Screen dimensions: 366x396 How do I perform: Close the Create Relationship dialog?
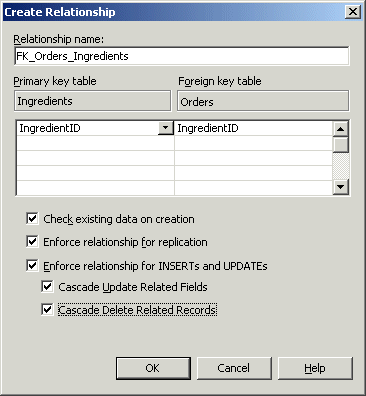pos(353,12)
